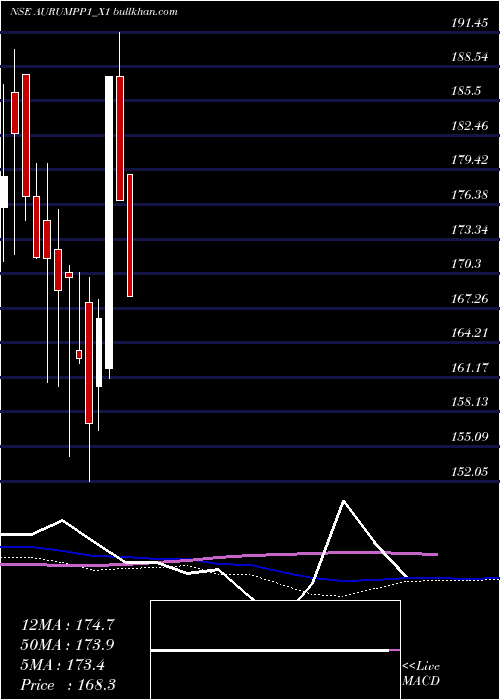The image size is (500, 700).
Task: Select the 191.45 price axis label
Action: [x=470, y=23]
